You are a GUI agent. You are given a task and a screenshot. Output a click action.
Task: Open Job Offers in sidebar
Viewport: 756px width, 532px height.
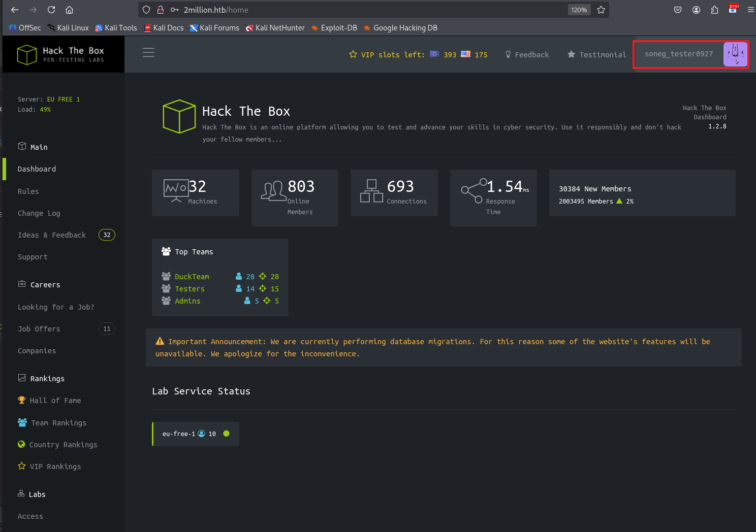(39, 329)
